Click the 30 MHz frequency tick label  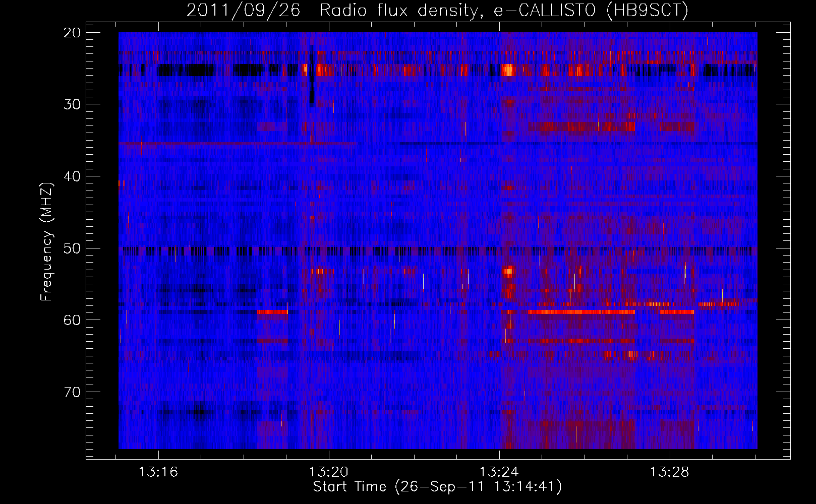(73, 104)
